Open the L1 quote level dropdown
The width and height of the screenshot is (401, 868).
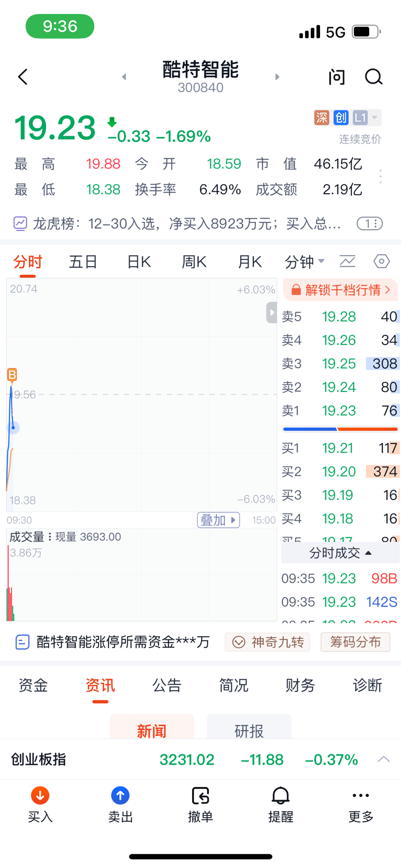(x=367, y=117)
